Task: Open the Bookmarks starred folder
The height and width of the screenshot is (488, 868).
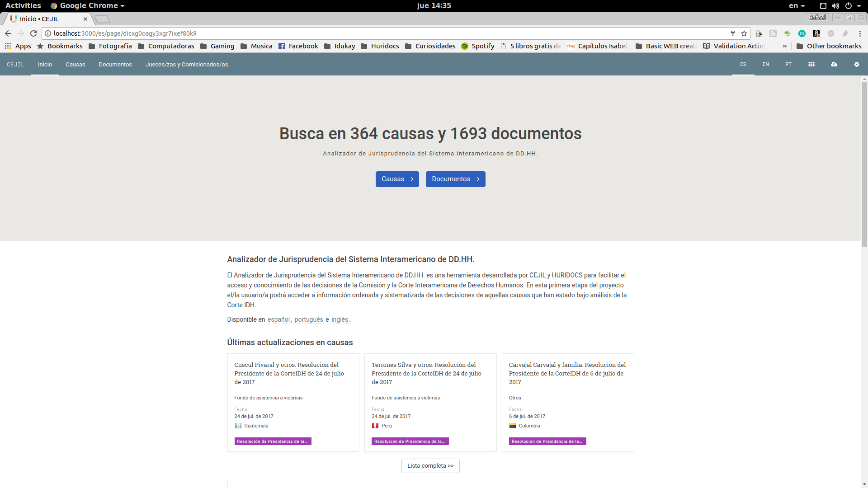Action: tap(60, 46)
